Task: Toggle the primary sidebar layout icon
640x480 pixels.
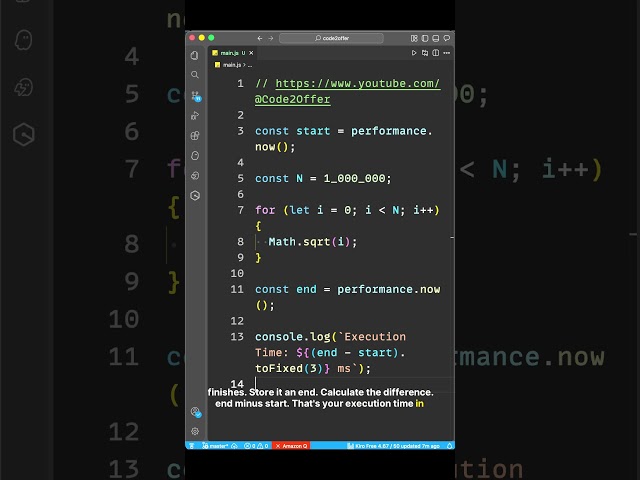Action: click(x=425, y=38)
